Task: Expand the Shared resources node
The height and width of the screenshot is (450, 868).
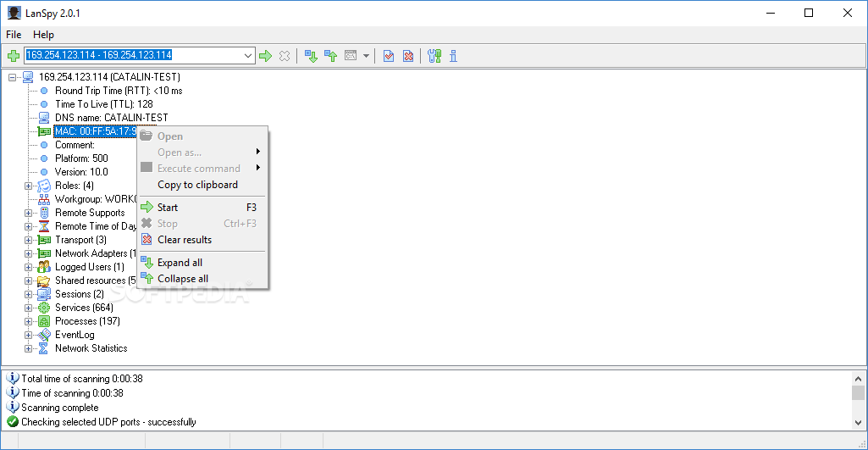Action: click(28, 281)
